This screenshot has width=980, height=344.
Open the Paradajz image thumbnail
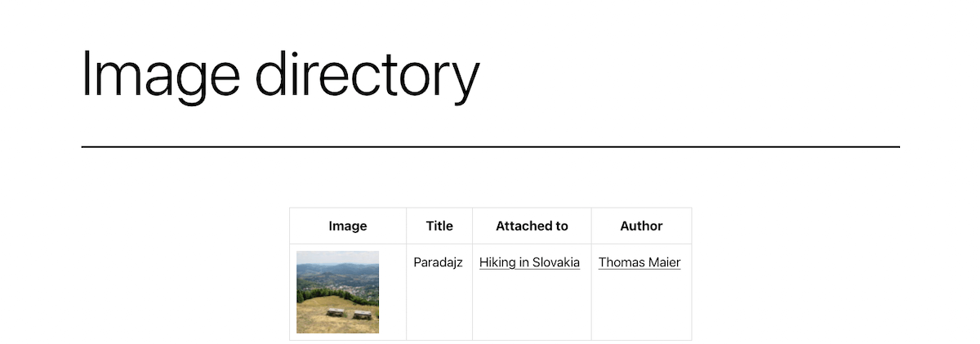(x=337, y=292)
